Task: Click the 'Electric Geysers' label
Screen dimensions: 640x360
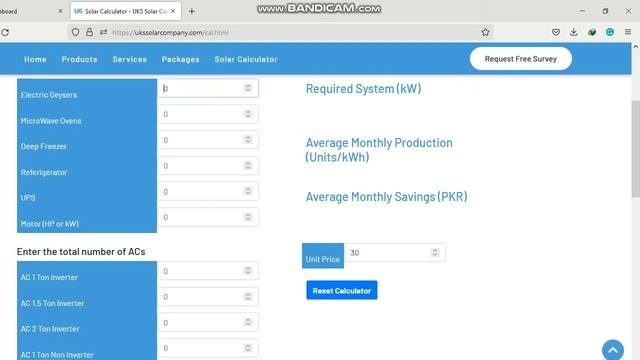Action: click(49, 95)
